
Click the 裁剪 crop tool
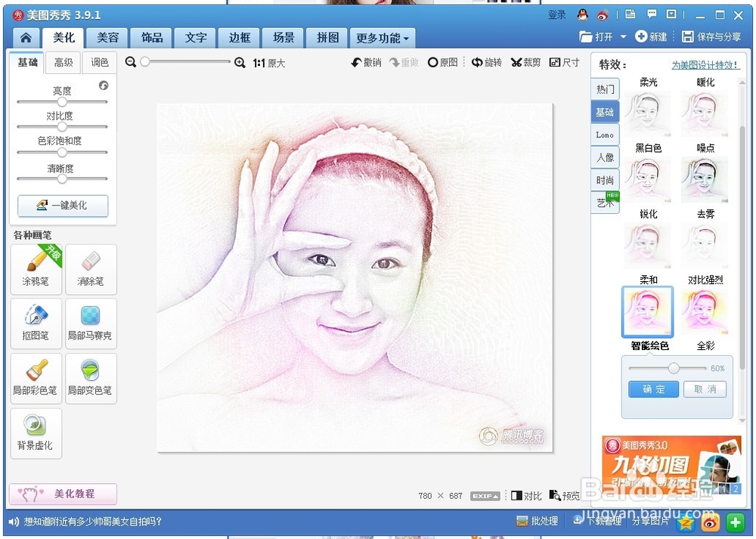pyautogui.click(x=526, y=62)
